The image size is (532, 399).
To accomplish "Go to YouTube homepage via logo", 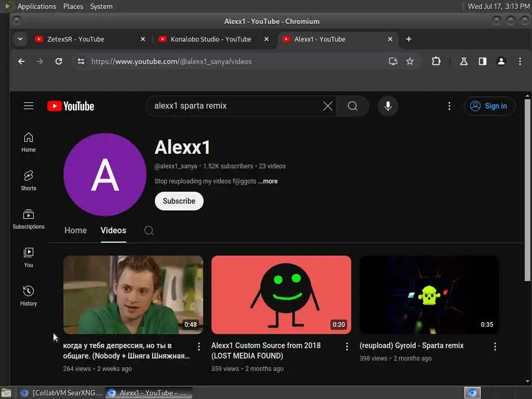I will pyautogui.click(x=71, y=106).
